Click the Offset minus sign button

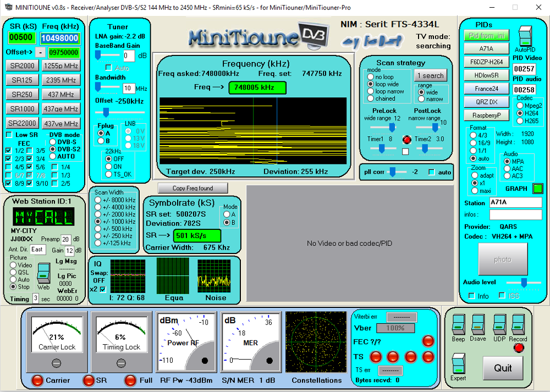(41, 53)
